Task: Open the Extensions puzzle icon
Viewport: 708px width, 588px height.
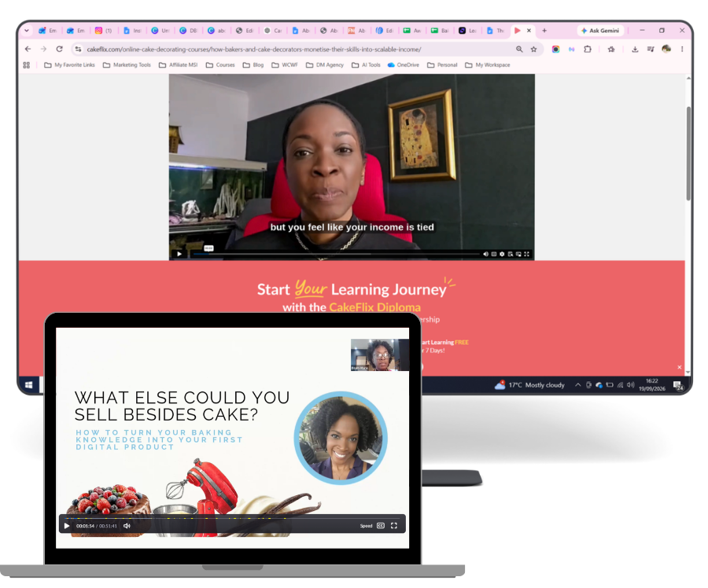Action: [588, 49]
